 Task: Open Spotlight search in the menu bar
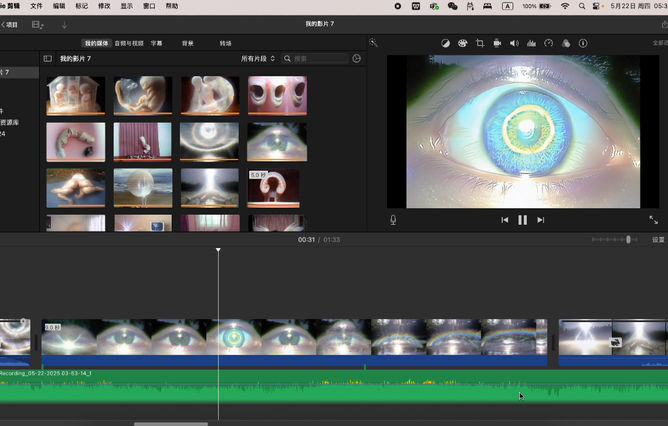[582, 6]
